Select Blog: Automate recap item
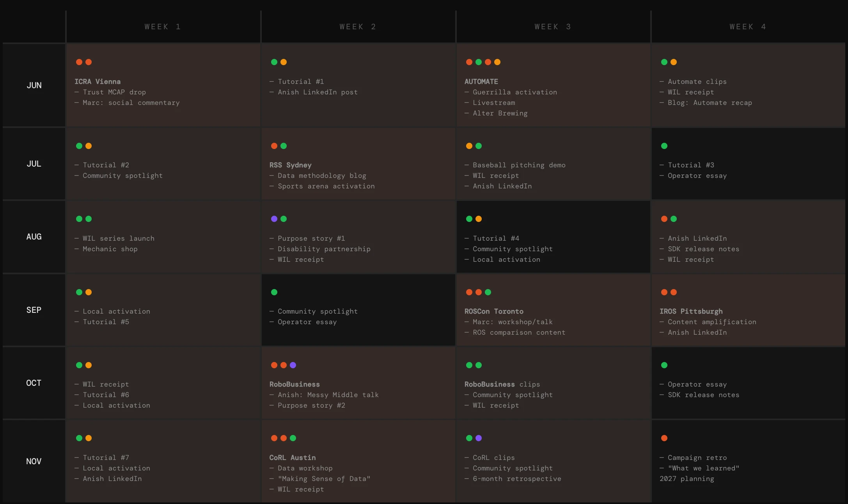Screen dimensions: 848x504 pyautogui.click(x=706, y=103)
